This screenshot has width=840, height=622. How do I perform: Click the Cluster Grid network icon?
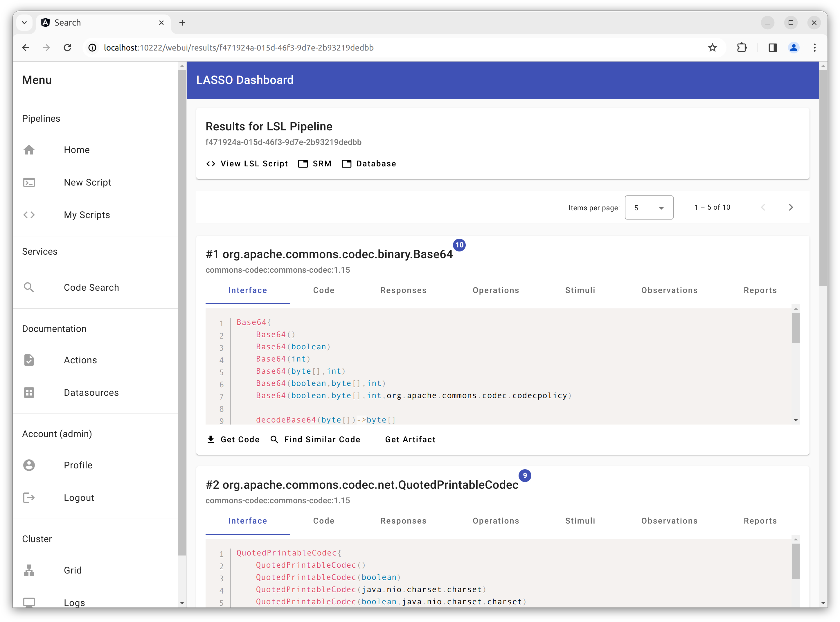click(29, 570)
